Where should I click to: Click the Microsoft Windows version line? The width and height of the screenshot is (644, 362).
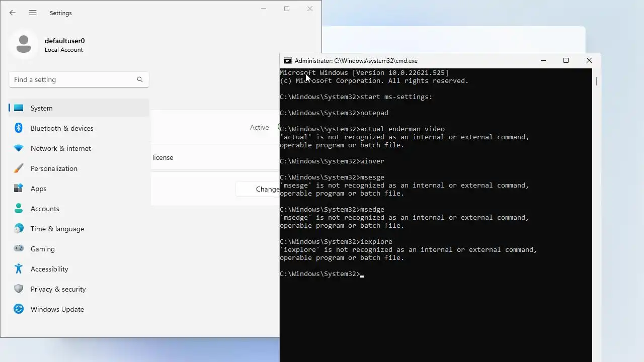coord(364,73)
